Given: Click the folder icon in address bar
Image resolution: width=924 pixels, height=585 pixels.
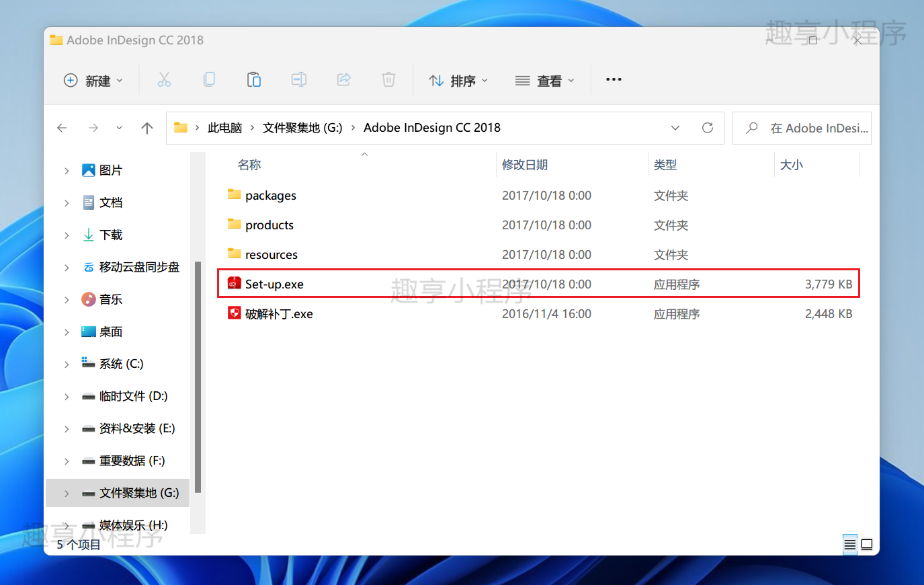Looking at the screenshot, I should click(x=181, y=128).
